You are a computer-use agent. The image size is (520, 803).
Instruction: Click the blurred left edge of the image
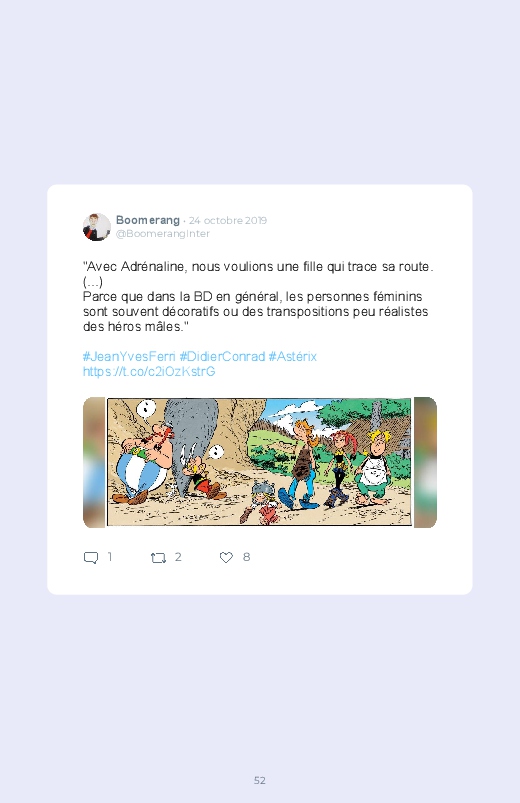(94, 462)
